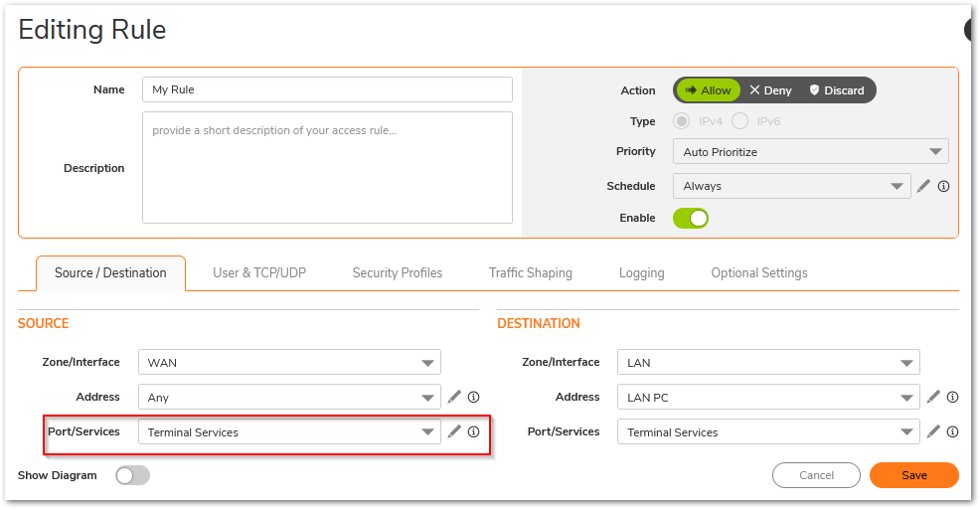Turn off the Enable switch
Screen dimensions: 980x509
tap(691, 219)
